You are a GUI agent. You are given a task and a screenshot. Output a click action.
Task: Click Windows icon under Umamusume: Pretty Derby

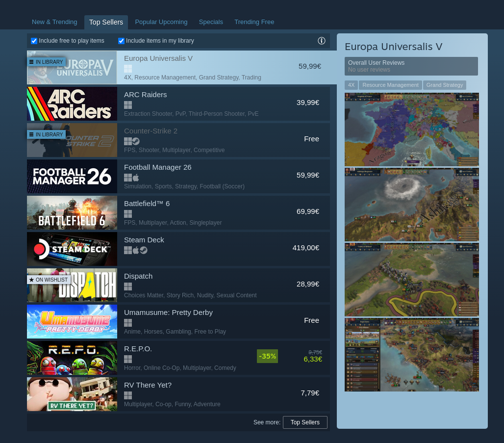click(x=128, y=323)
